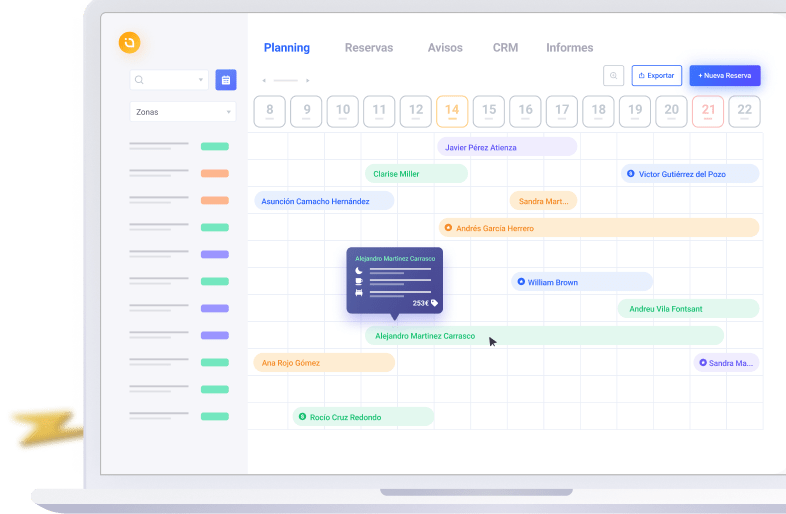
Task: Go to the CRM tab
Action: coord(505,48)
